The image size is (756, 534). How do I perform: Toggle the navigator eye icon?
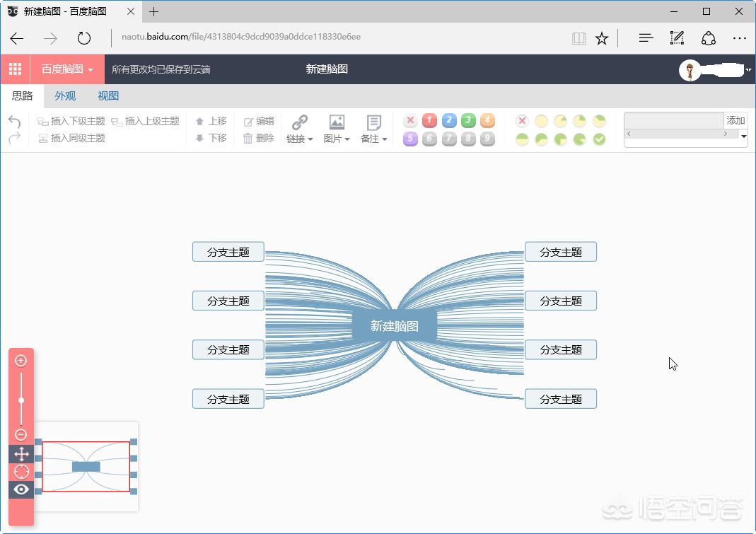[21, 489]
